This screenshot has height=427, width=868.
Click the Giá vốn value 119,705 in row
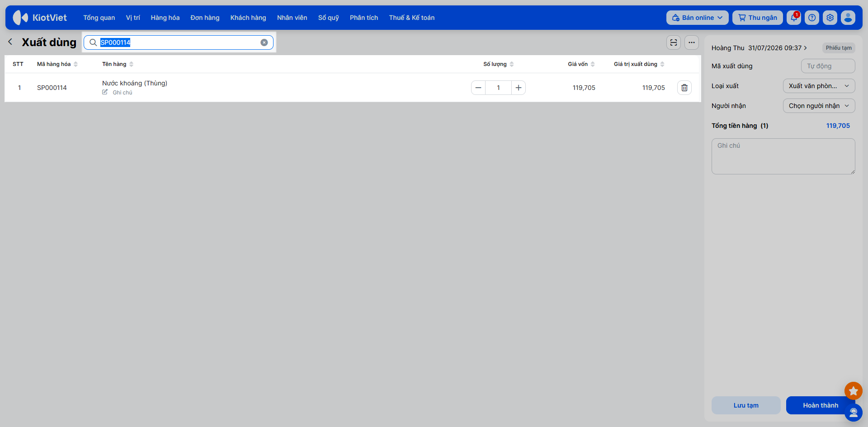[x=584, y=88]
